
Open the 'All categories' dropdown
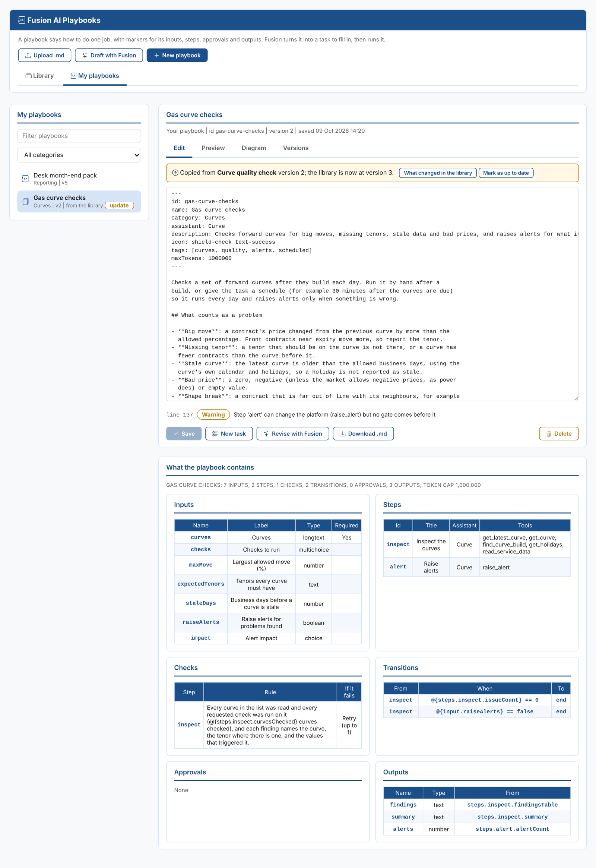(x=79, y=155)
